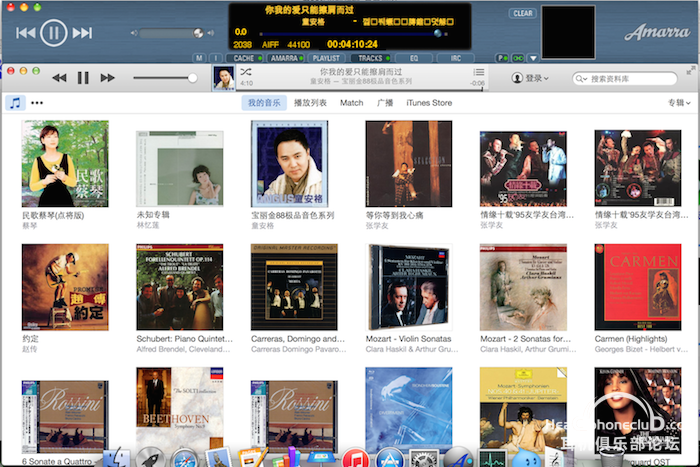Switch to the Match tab
This screenshot has height=467, width=700.
point(352,103)
